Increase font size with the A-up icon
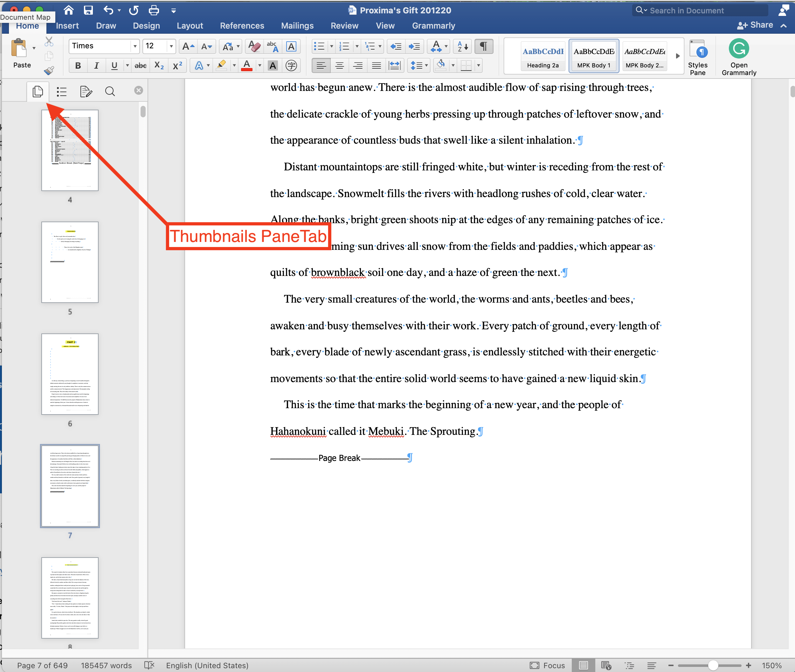 pos(188,46)
